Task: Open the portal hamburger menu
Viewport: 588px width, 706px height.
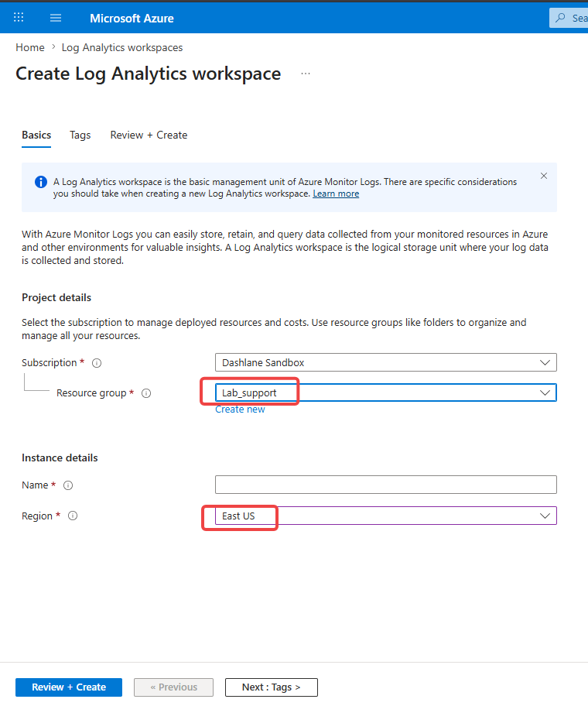Action: click(x=56, y=18)
